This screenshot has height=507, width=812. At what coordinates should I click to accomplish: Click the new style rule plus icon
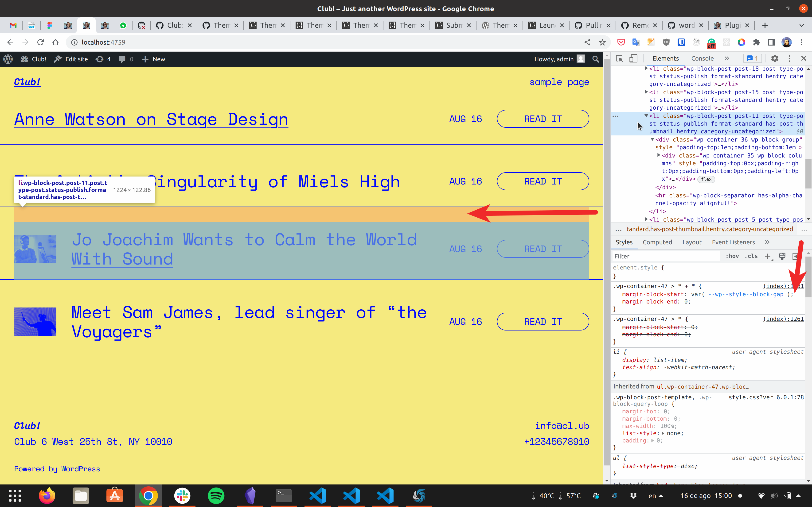tap(767, 256)
